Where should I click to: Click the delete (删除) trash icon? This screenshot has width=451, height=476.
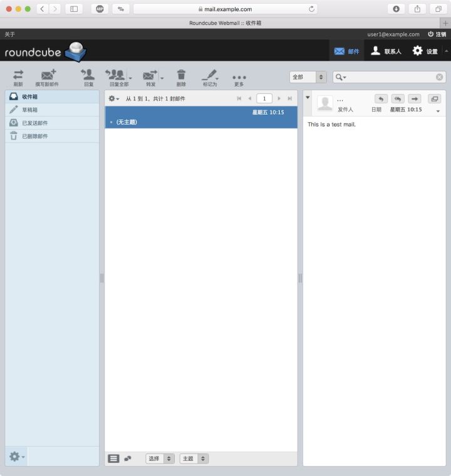pos(181,76)
